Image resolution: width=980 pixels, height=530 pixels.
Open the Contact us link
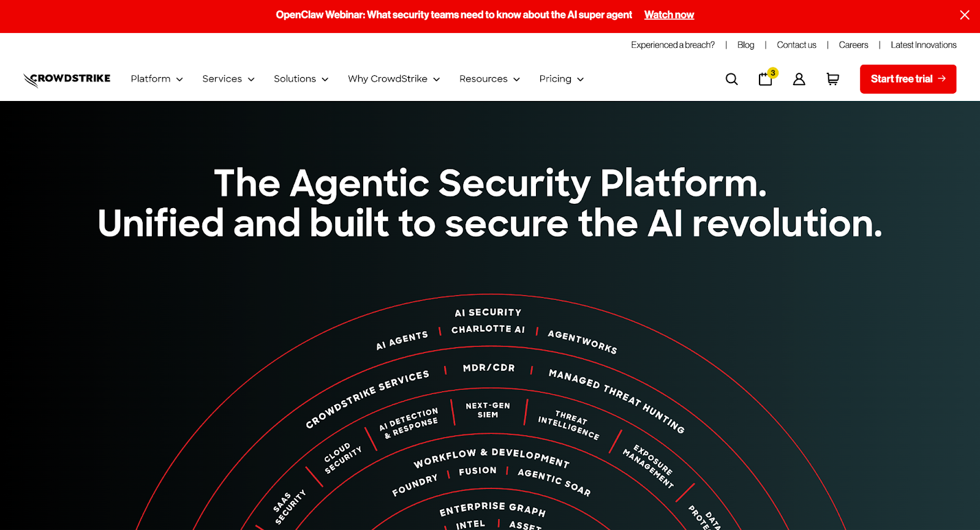pos(796,45)
